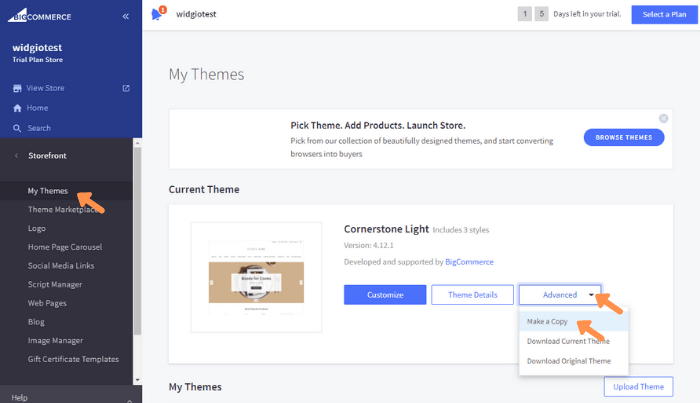Click the Select a Plan button

pyautogui.click(x=664, y=14)
